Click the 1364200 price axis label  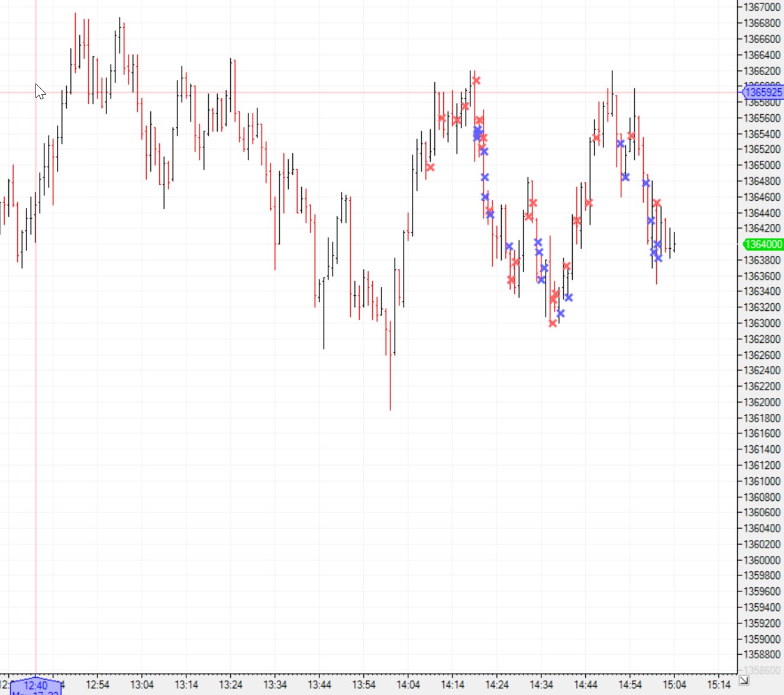(762, 229)
